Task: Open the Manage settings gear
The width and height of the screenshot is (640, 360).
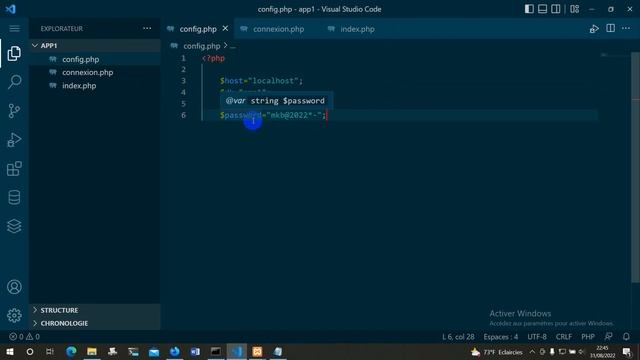Action: pyautogui.click(x=14, y=316)
